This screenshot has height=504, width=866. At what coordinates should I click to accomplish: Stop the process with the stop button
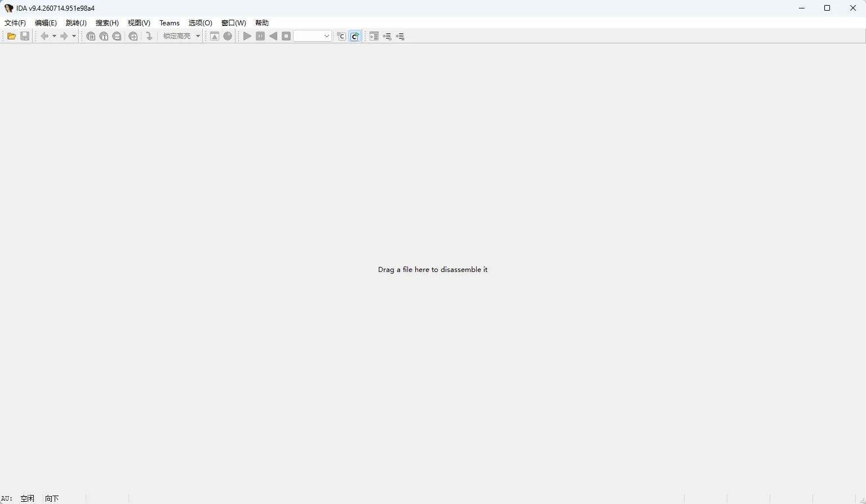[x=286, y=36]
